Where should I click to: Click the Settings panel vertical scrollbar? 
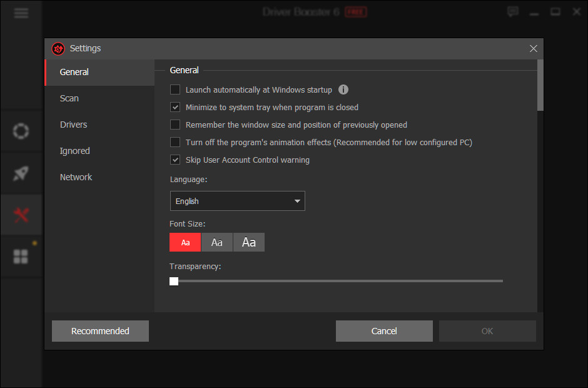(x=540, y=85)
